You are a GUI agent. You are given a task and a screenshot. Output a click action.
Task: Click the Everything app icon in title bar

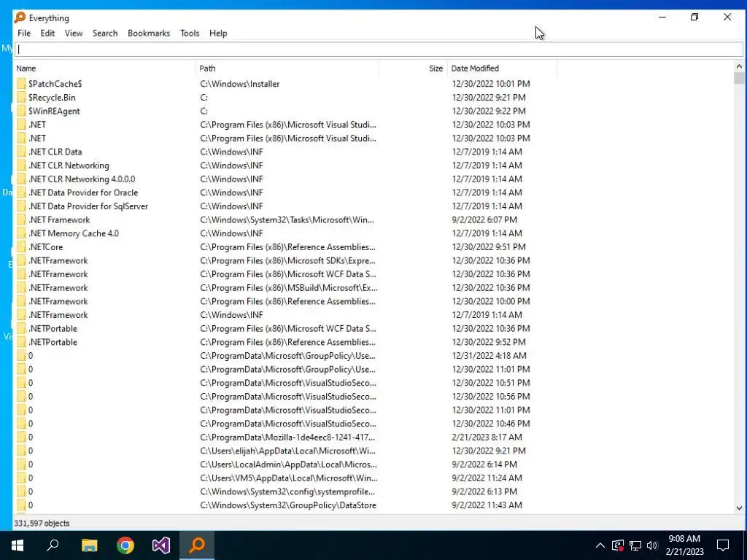coord(20,17)
